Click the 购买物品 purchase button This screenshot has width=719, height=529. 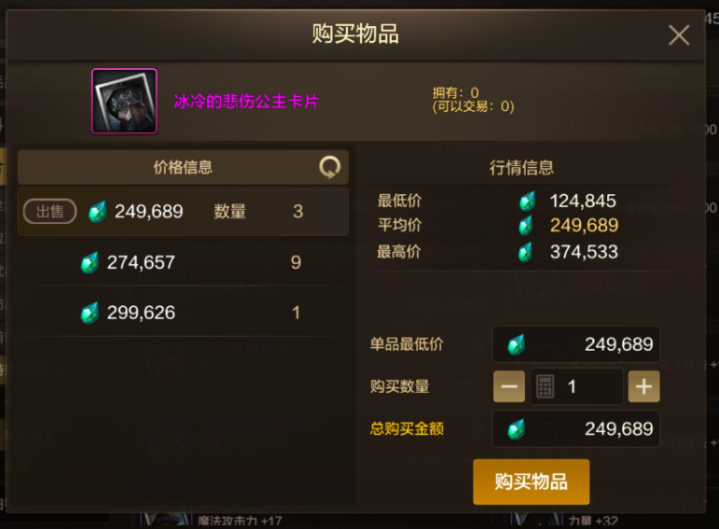coord(531,482)
